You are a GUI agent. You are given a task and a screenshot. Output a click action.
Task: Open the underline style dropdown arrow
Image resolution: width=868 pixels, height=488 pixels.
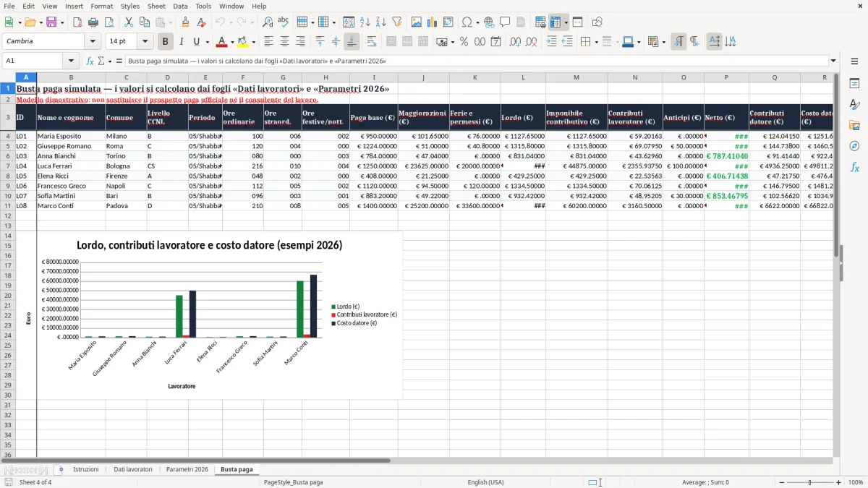[207, 42]
